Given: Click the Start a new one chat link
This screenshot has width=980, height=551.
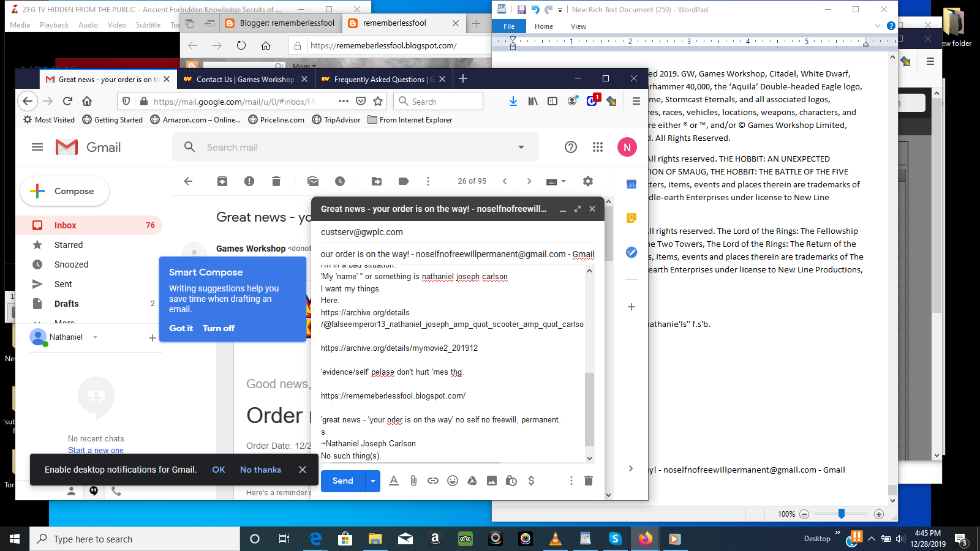Looking at the screenshot, I should click(96, 450).
